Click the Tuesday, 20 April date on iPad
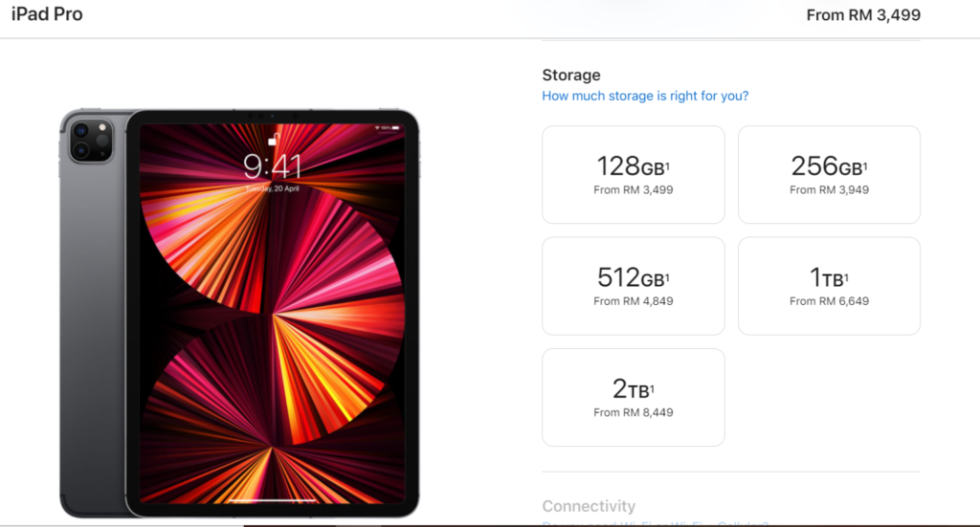The height and width of the screenshot is (527, 980). pyautogui.click(x=272, y=188)
